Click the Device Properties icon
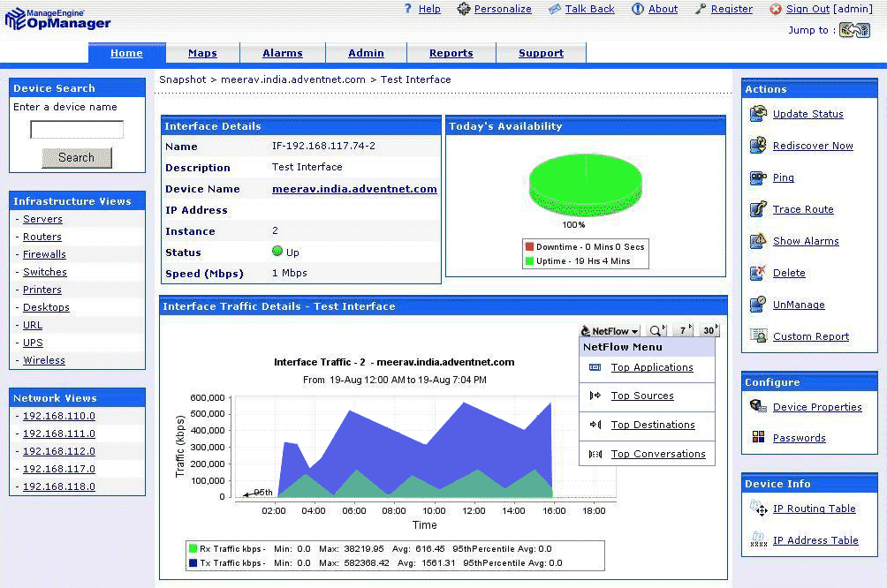Viewport: 887px width, 588px height. pyautogui.click(x=758, y=406)
